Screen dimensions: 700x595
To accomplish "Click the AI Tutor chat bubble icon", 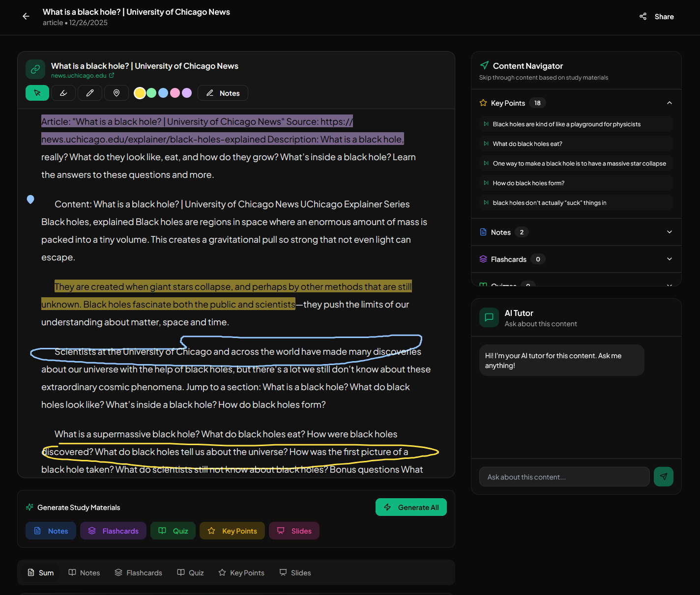I will pyautogui.click(x=489, y=317).
